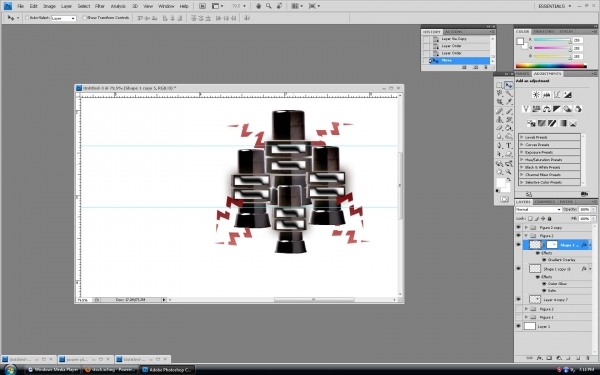Select the Type tool
Image resolution: width=600 pixels, height=375 pixels.
[509, 145]
